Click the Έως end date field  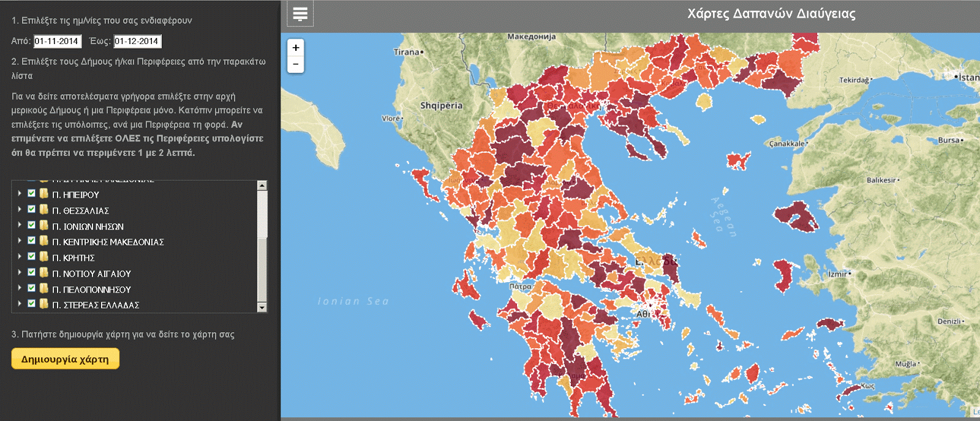pyautogui.click(x=137, y=41)
